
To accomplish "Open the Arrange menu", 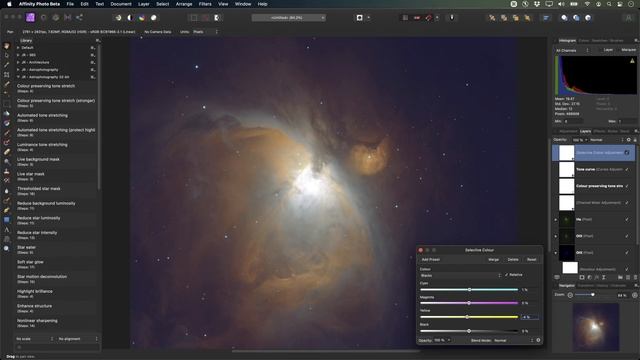I will click(x=184, y=4).
